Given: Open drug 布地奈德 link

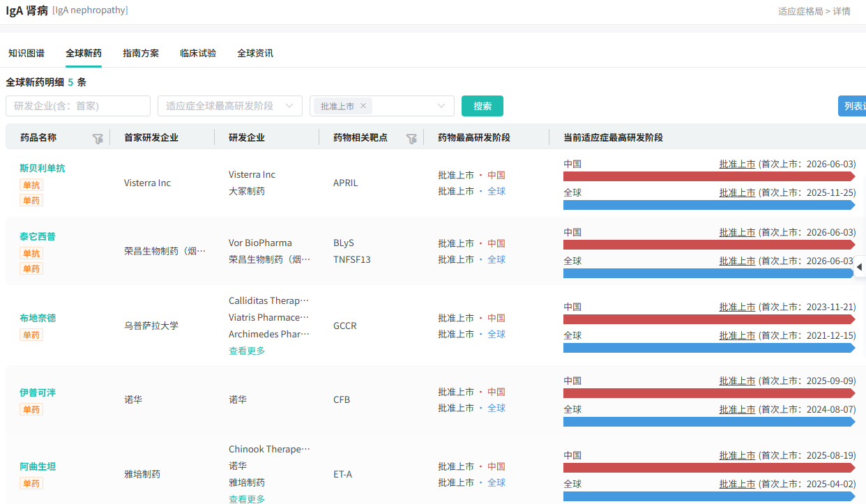Looking at the screenshot, I should tap(38, 318).
